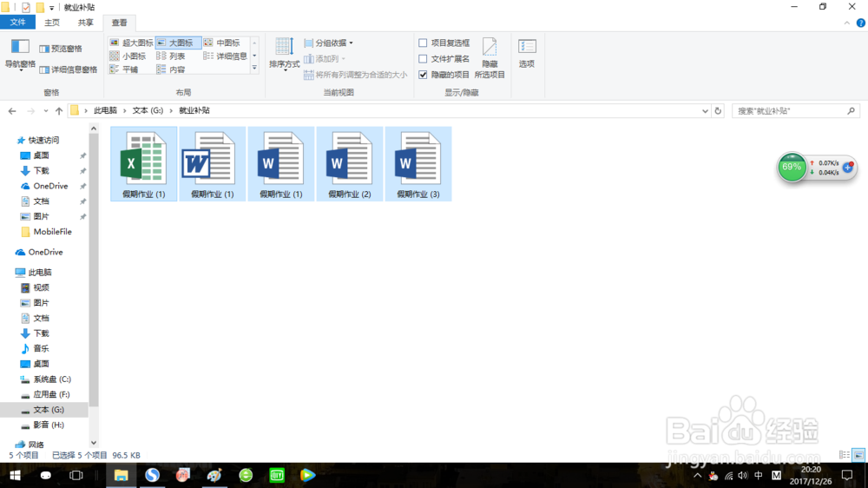This screenshot has height=488, width=868.
Task: Select content layout
Action: (x=171, y=69)
